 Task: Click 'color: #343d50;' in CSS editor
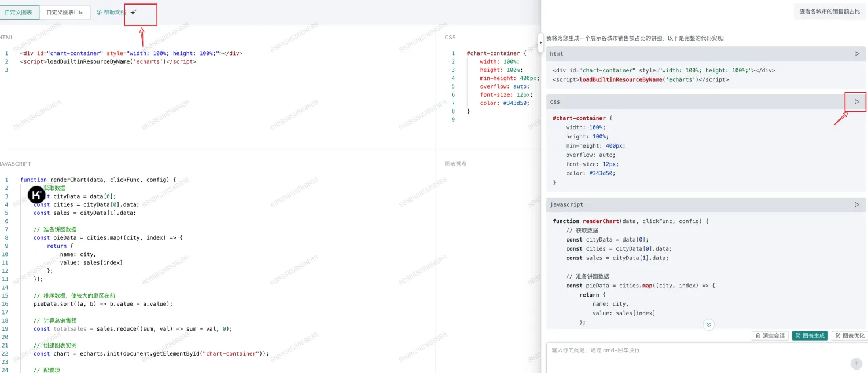505,103
